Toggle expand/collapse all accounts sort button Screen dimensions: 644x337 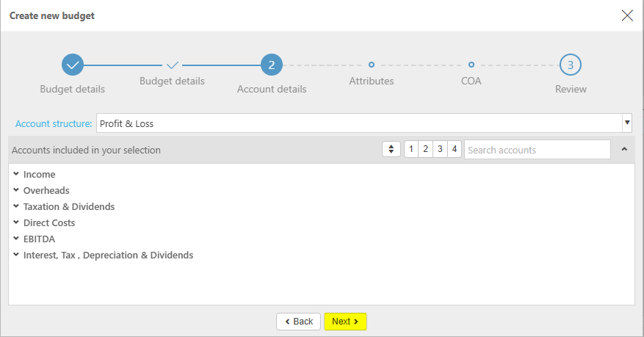click(x=391, y=150)
